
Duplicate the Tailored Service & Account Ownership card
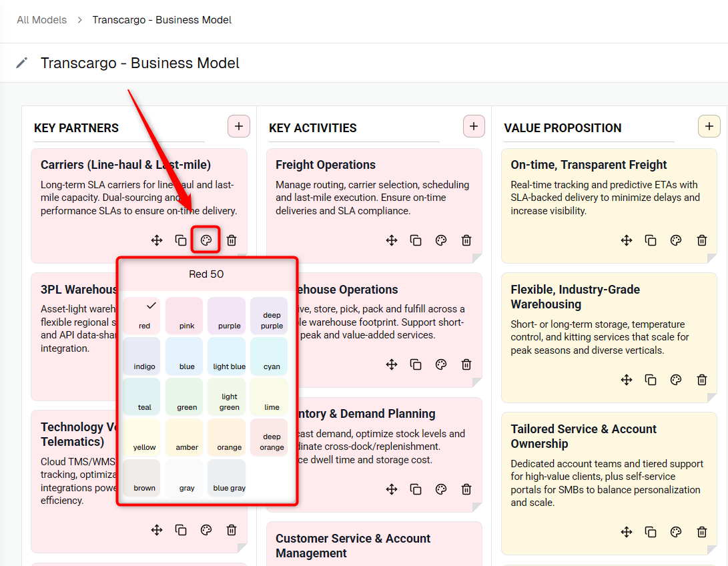tap(651, 532)
